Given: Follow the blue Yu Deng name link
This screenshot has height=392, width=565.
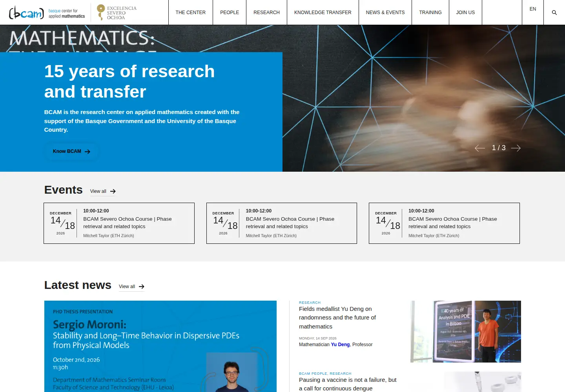Looking at the screenshot, I should tap(340, 345).
